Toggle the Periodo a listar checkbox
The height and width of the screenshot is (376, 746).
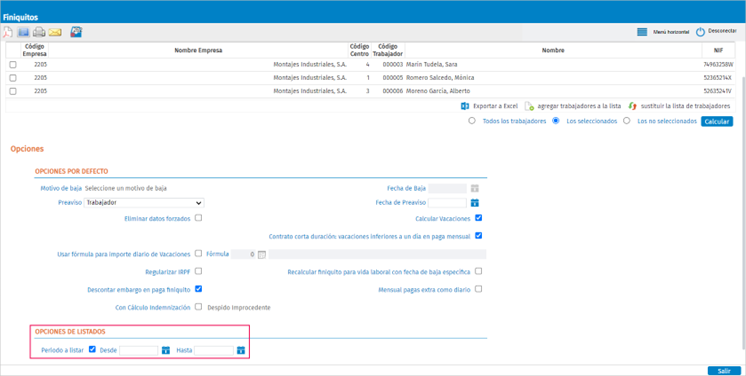[x=92, y=349]
